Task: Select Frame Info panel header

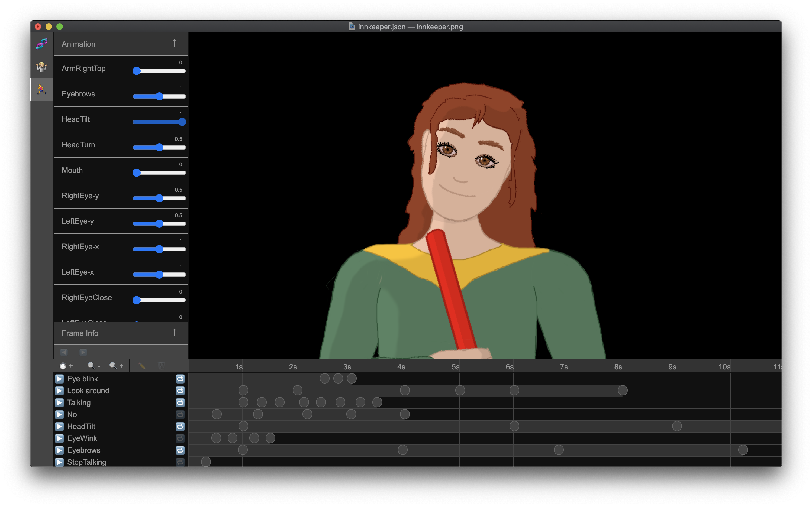Action: coord(119,333)
